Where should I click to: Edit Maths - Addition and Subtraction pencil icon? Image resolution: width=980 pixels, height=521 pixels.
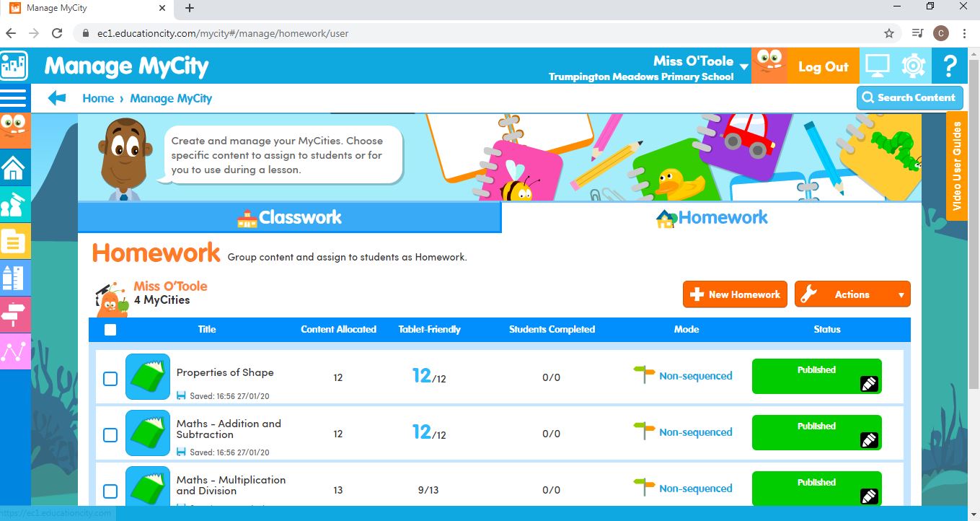pos(869,440)
